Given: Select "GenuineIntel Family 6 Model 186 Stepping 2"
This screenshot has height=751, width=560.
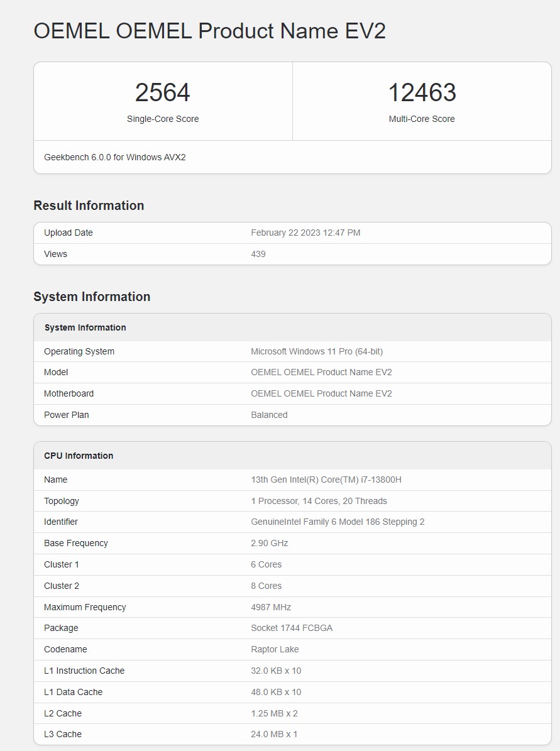Looking at the screenshot, I should [338, 522].
